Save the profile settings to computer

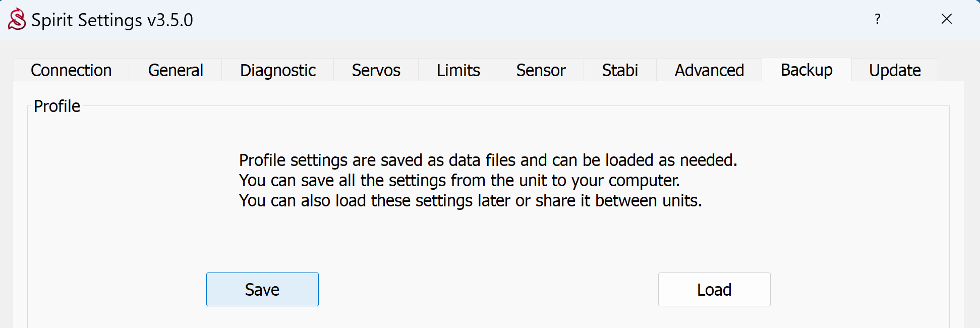(262, 290)
